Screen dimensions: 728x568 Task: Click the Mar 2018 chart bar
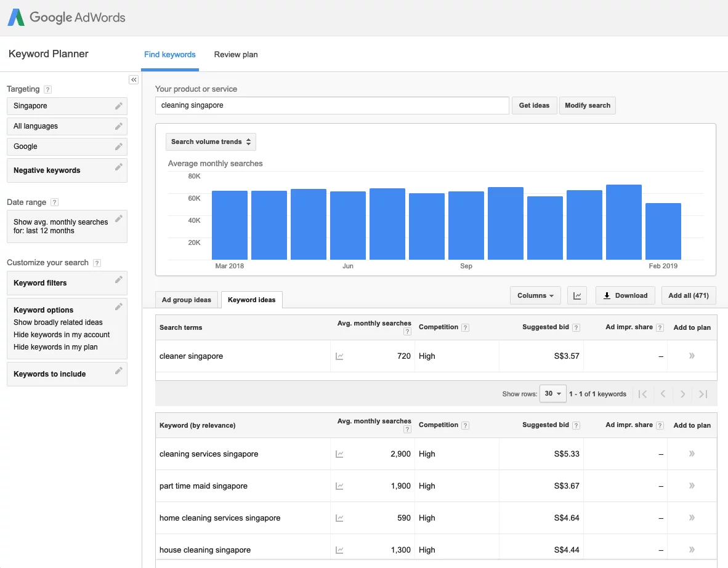(x=229, y=225)
